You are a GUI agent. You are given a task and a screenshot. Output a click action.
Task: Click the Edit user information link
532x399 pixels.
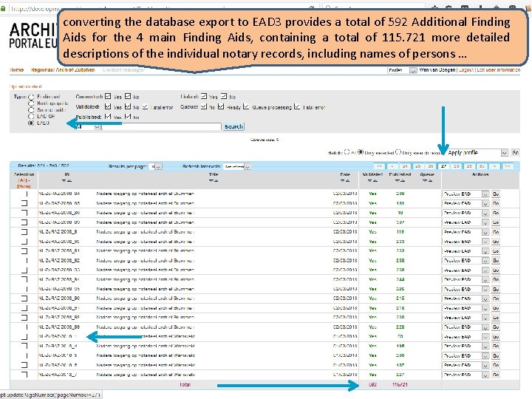click(499, 70)
